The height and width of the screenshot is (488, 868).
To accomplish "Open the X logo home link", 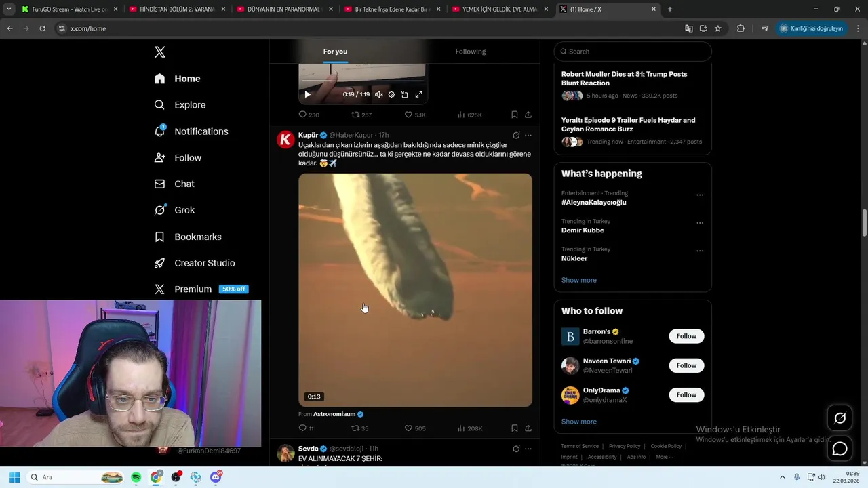I will [160, 52].
